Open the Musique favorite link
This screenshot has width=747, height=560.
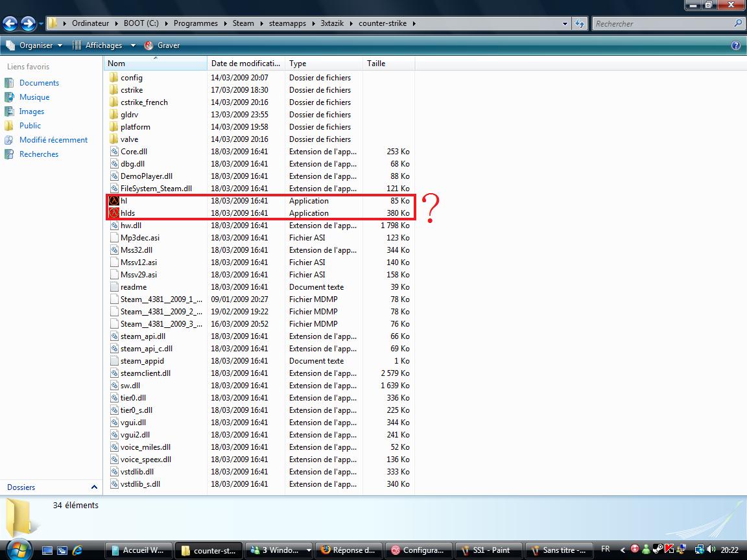coord(34,97)
